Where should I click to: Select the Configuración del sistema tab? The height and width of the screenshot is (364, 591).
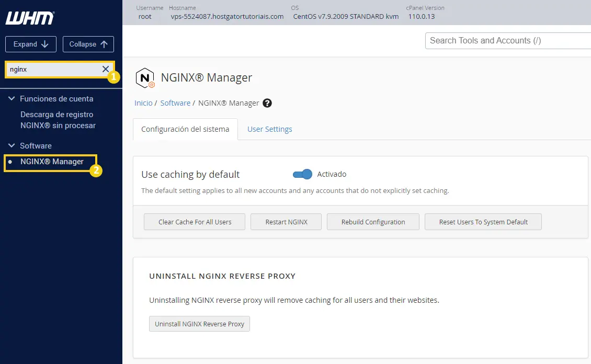point(185,129)
